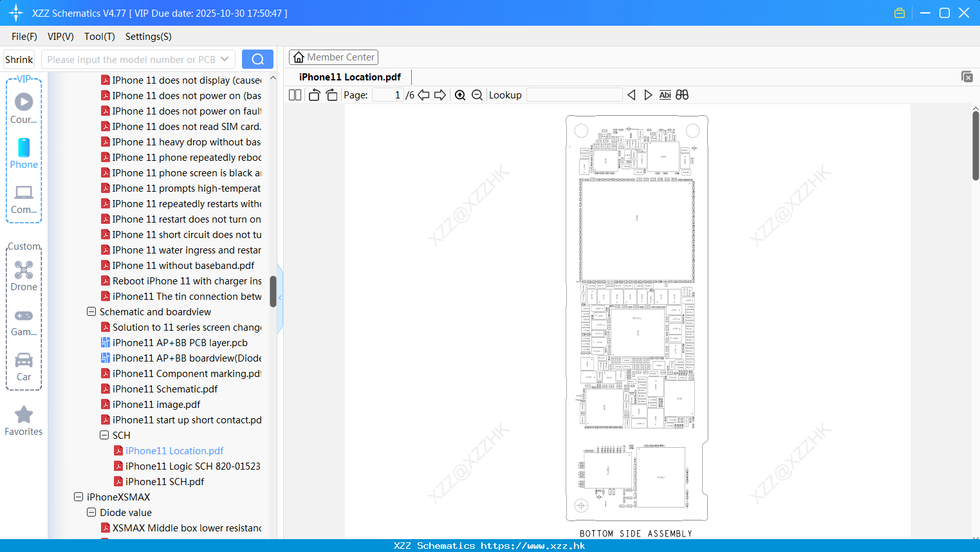This screenshot has height=552, width=980.
Task: Open the Courses sidebar icon
Action: click(x=24, y=108)
